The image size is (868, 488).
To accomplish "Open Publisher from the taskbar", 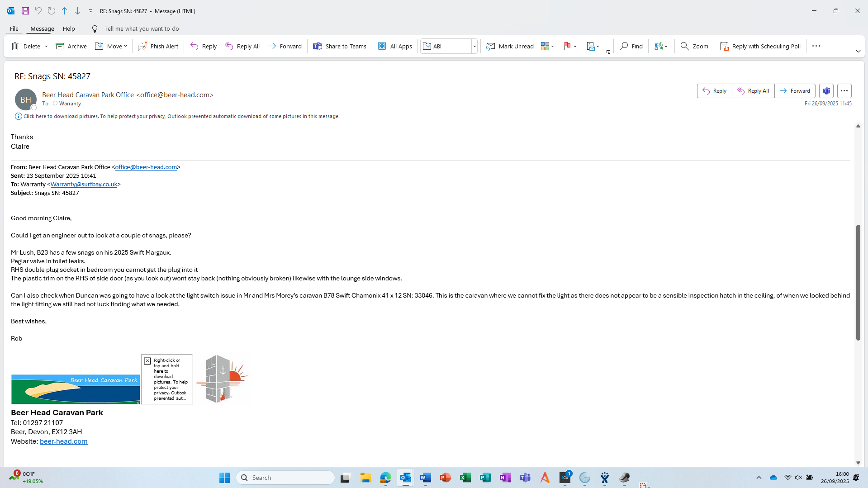I will 485,478.
